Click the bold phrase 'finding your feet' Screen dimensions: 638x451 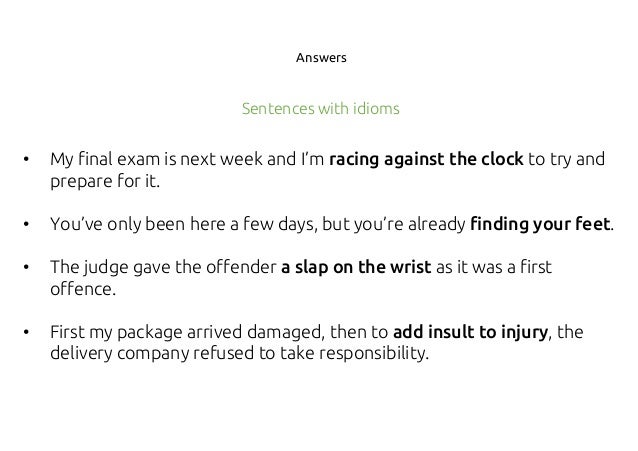click(x=540, y=224)
